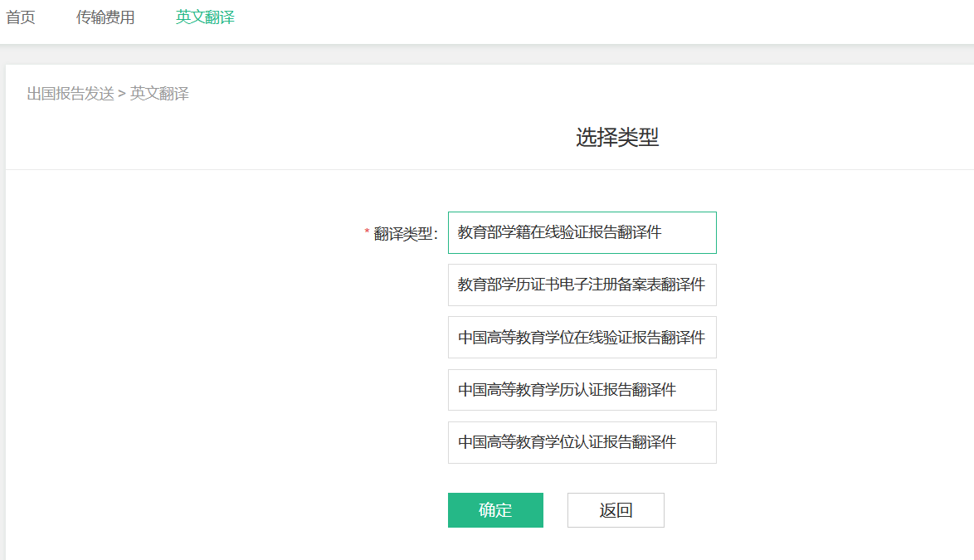This screenshot has height=560, width=974.
Task: Confirm selection with the green 确定 button
Action: coord(495,510)
